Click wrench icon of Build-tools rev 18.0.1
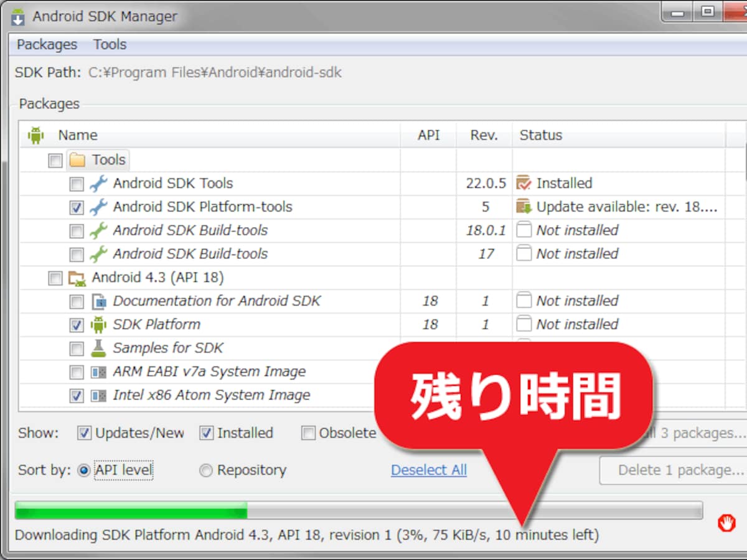747x560 pixels. pyautogui.click(x=98, y=230)
